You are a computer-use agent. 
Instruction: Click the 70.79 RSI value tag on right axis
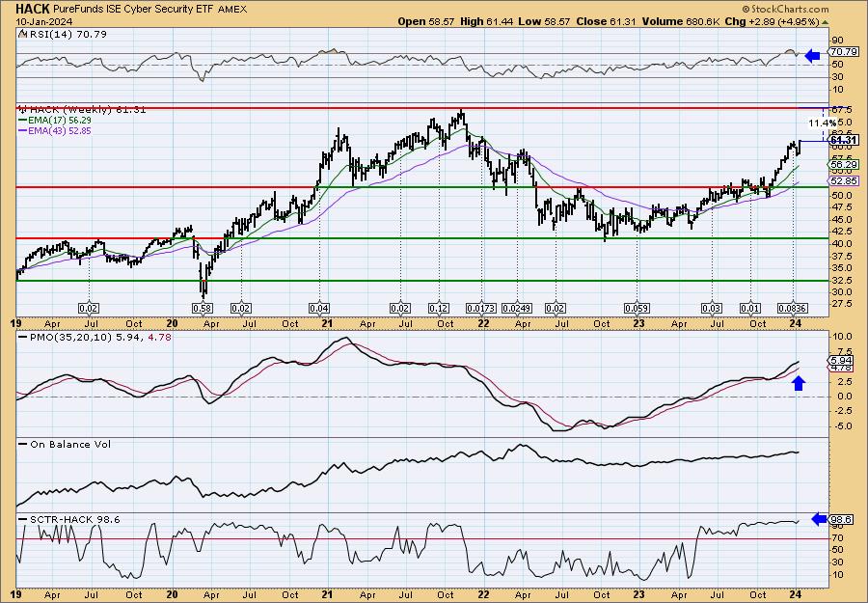tap(843, 52)
